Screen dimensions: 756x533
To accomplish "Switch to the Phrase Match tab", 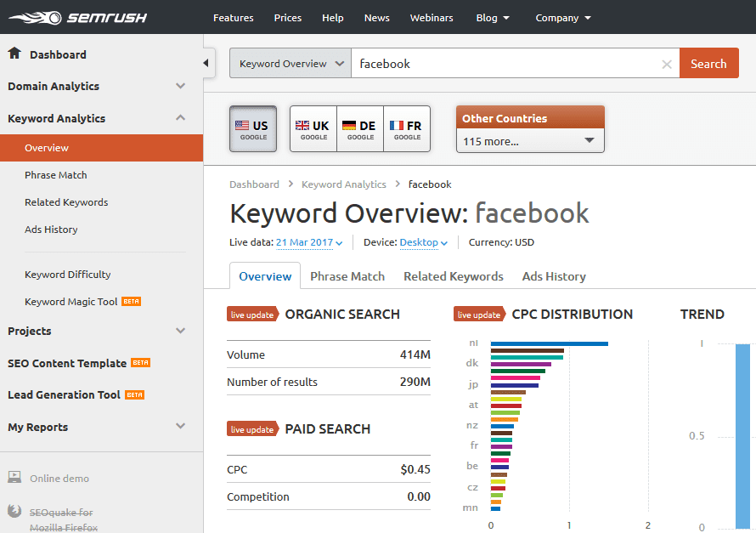I will pos(347,276).
